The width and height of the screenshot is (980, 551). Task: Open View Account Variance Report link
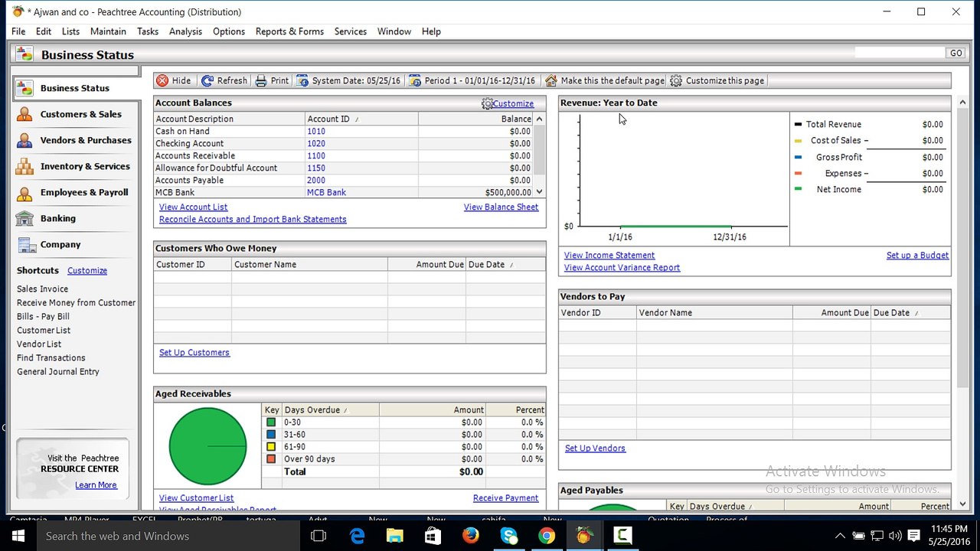pos(622,268)
